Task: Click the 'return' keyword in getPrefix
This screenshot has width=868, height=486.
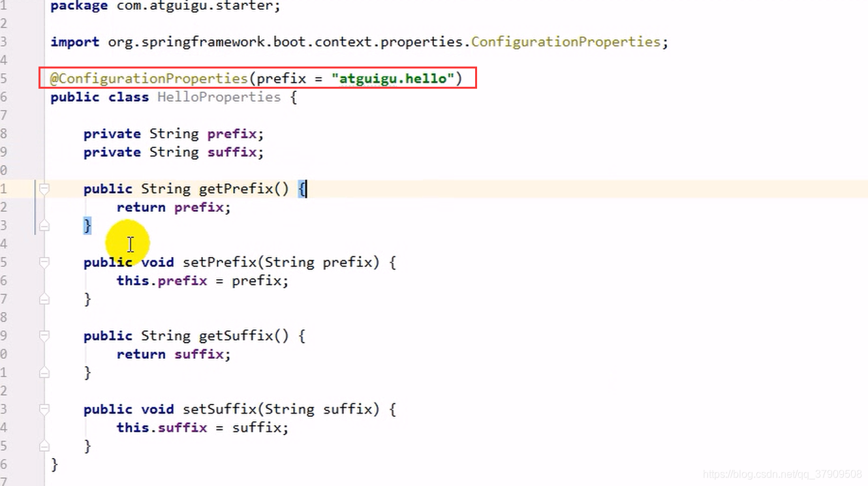Action: [141, 207]
